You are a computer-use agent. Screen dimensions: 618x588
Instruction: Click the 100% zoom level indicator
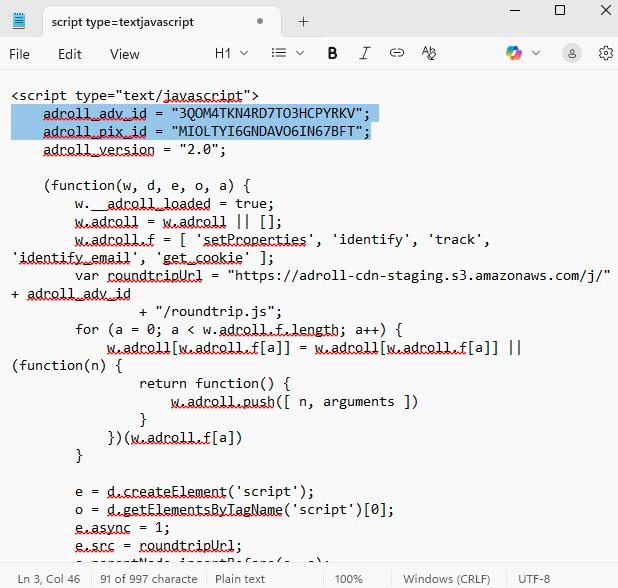coord(349,579)
